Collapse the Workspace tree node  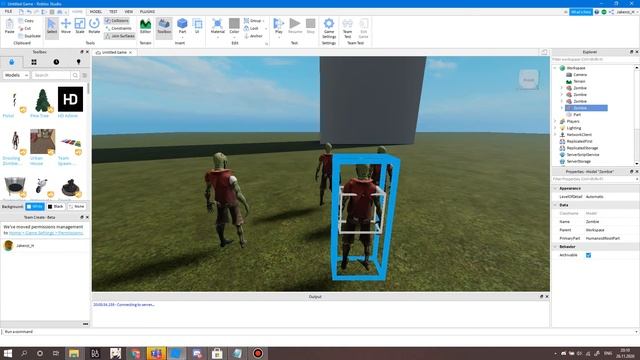tap(555, 68)
